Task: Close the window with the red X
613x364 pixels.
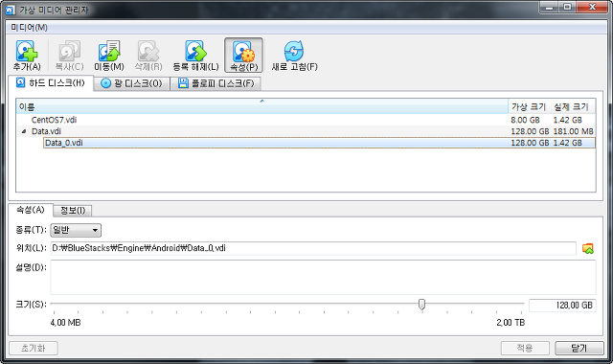Action: point(592,8)
